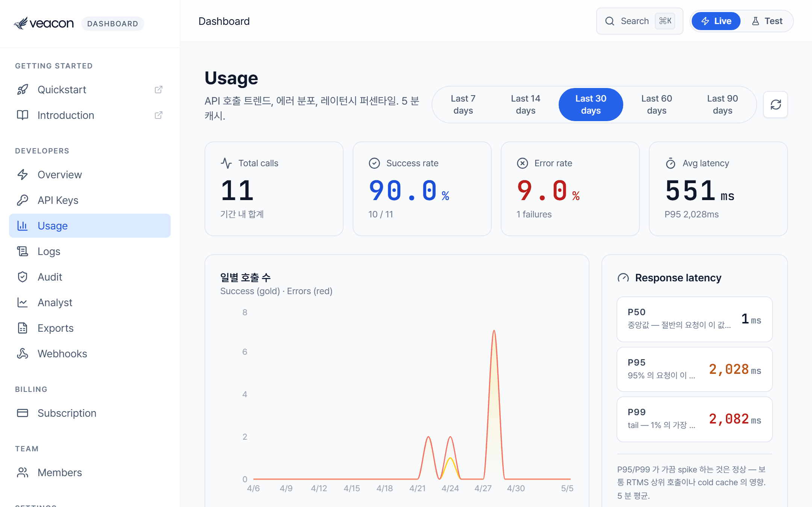Image resolution: width=812 pixels, height=507 pixels.
Task: Click the Subscription card icon
Action: tap(23, 413)
